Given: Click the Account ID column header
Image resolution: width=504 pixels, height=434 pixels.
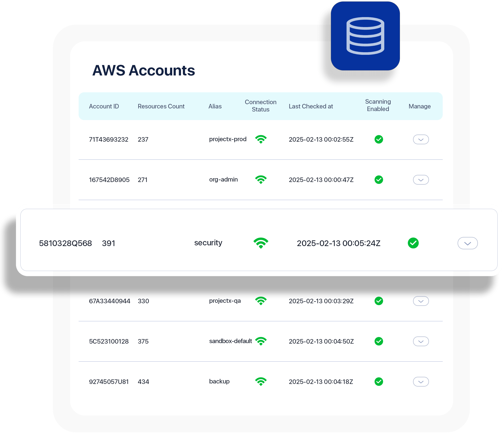Looking at the screenshot, I should click(x=104, y=106).
